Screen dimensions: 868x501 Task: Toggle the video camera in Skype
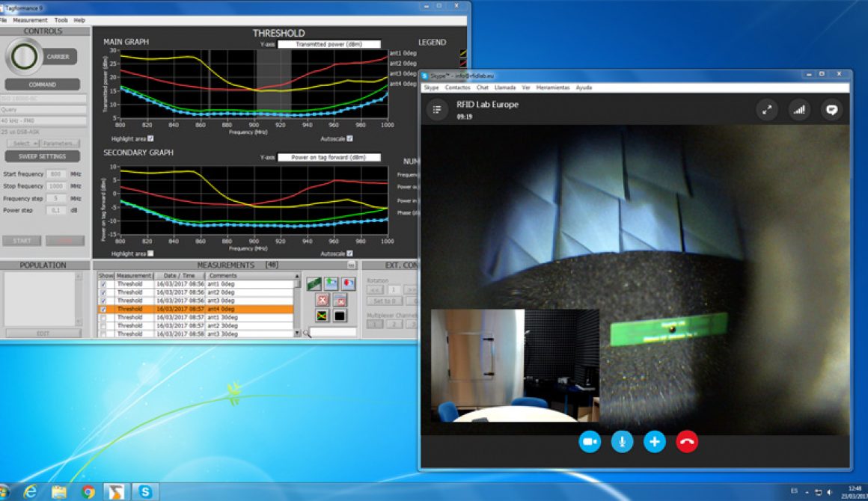coord(590,442)
